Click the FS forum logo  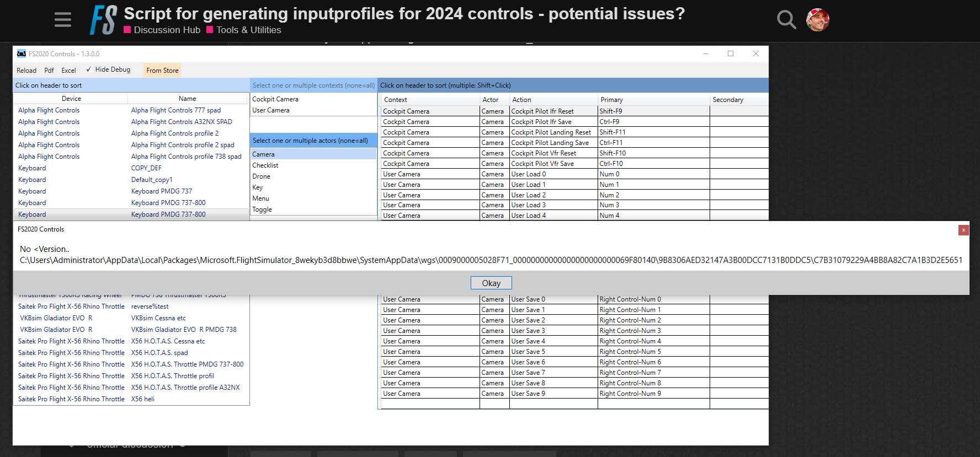[x=103, y=20]
